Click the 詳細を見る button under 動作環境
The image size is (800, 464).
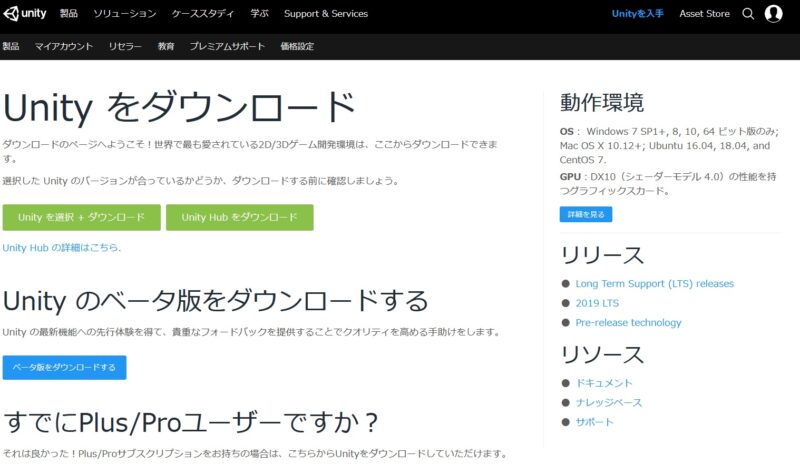point(586,214)
